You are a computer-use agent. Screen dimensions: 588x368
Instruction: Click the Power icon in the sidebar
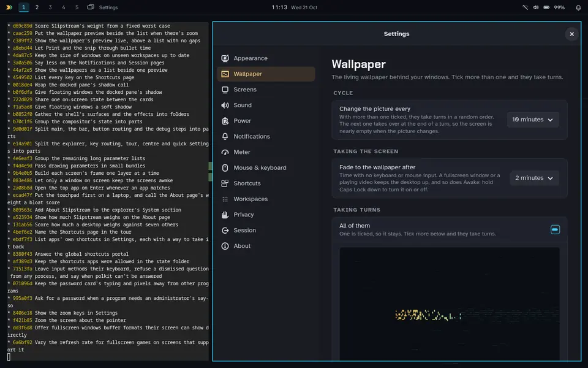pos(225,121)
